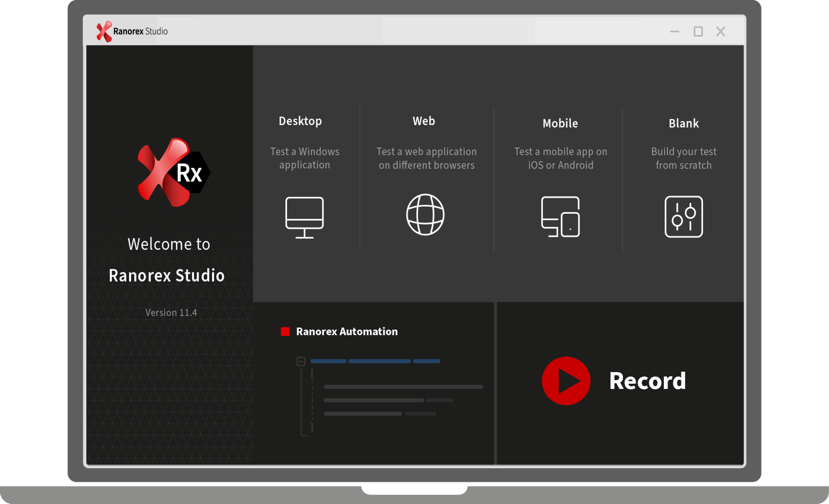The image size is (829, 504).
Task: Click the Version 11.4 label
Action: pyautogui.click(x=171, y=312)
